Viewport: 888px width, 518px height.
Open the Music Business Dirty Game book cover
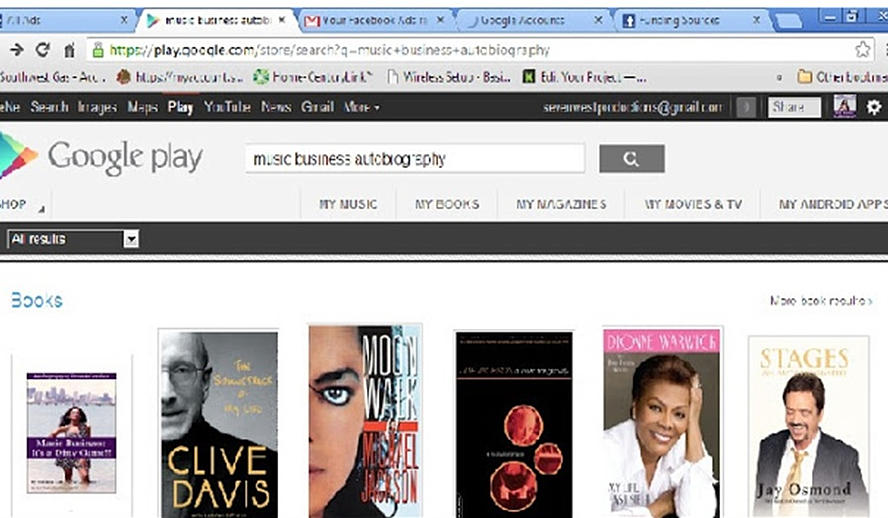71,433
